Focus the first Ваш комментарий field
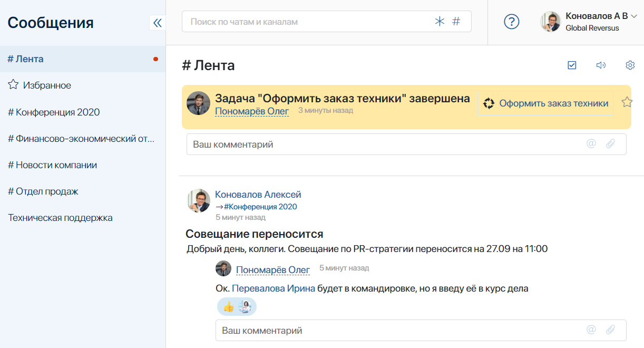Viewport: 644px width, 348px height. click(406, 144)
